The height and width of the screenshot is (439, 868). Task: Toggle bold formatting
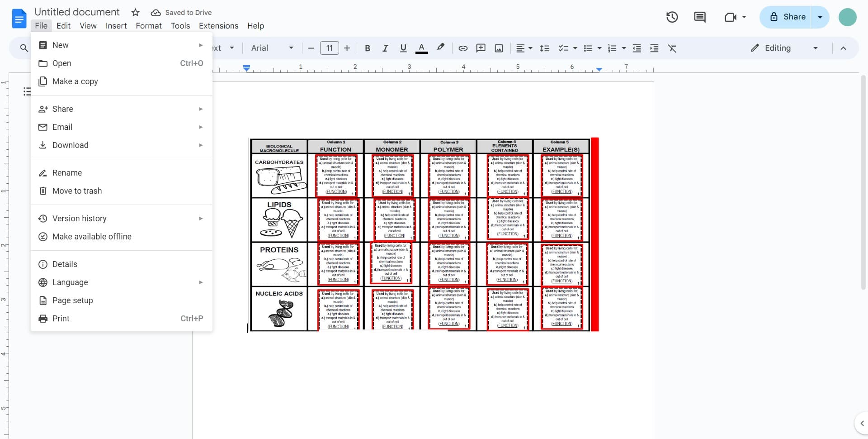point(367,48)
